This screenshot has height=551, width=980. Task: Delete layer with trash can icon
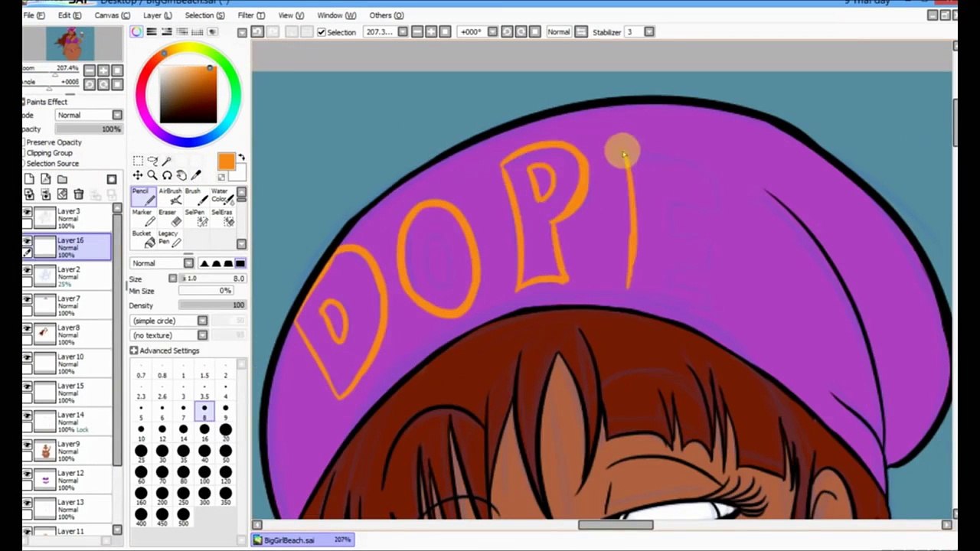pos(79,194)
